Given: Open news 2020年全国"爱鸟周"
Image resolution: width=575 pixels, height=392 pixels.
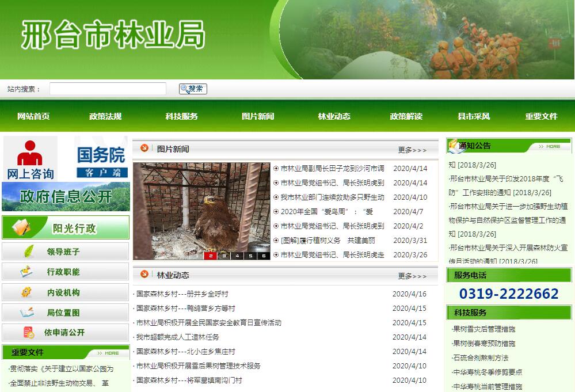Looking at the screenshot, I should click(x=327, y=212).
